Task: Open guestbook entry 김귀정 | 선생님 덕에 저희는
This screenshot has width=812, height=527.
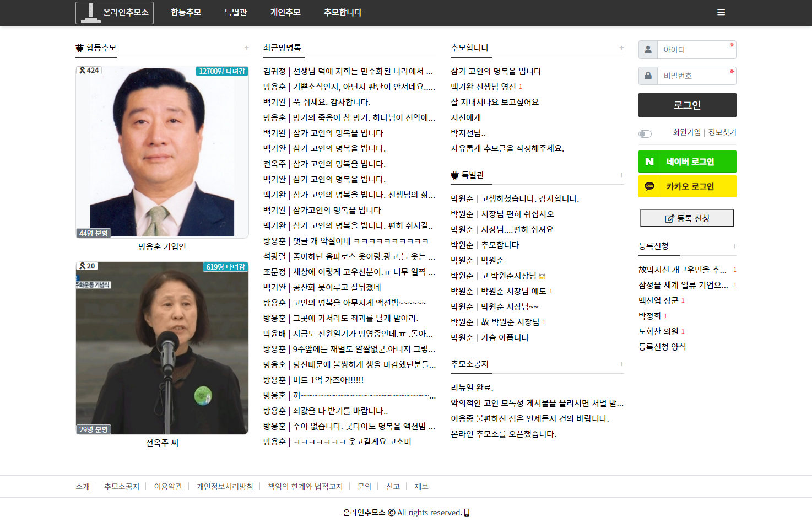Action: point(348,72)
